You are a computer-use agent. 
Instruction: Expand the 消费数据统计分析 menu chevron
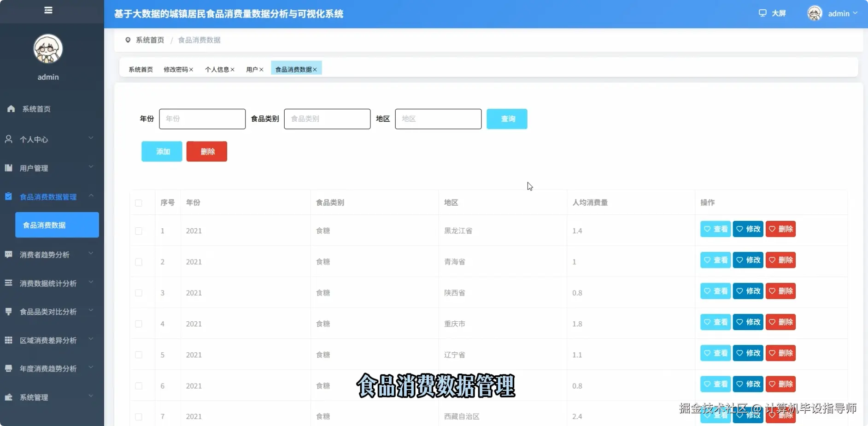91,282
